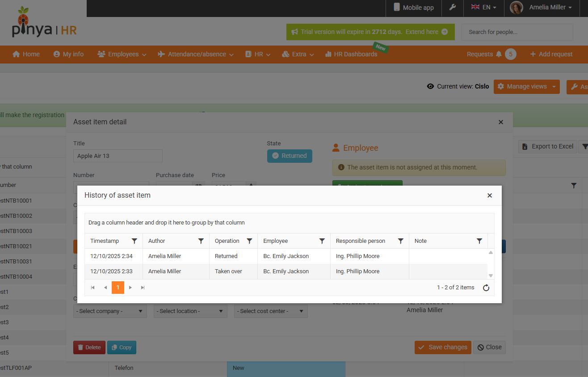Viewport: 588px width, 377px height.
Task: Click the Extend here trial link
Action: coord(422,32)
